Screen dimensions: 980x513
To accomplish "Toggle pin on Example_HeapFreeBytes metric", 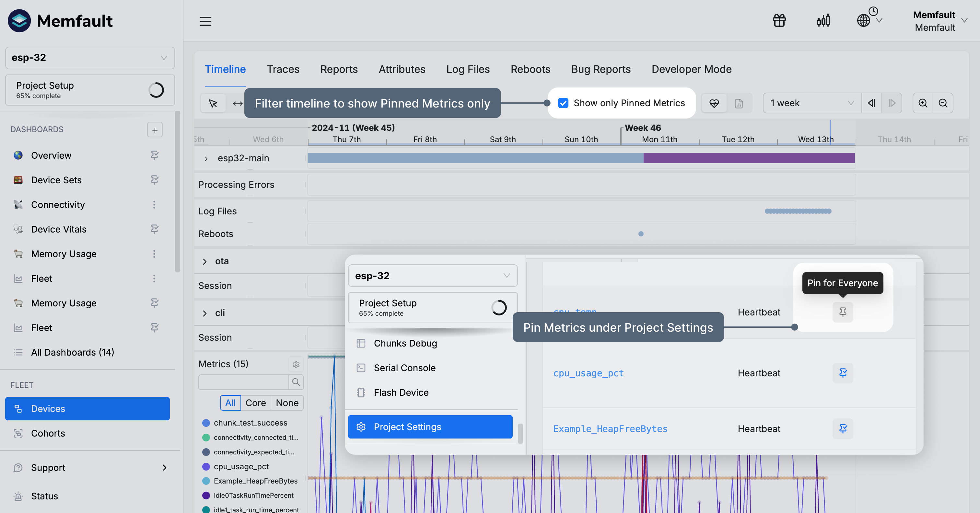I will (x=843, y=428).
